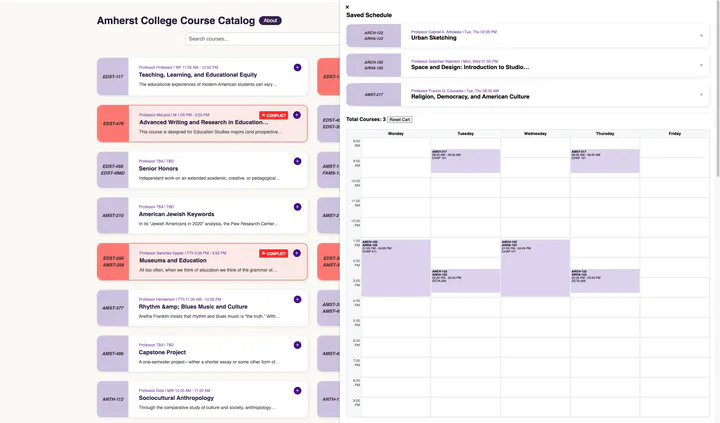Click conflict badge on Advanced Writing course
720x423 pixels.
pos(273,116)
